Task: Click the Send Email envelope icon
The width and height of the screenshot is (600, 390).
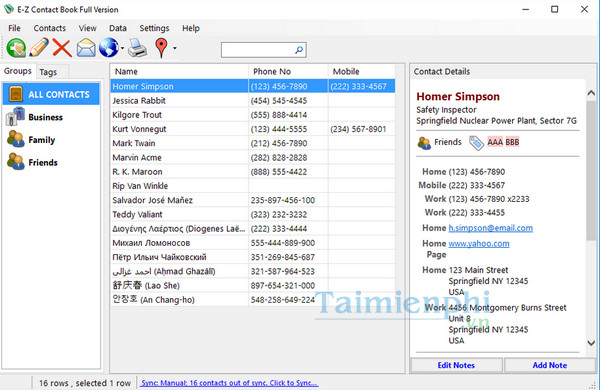Action: pos(86,48)
